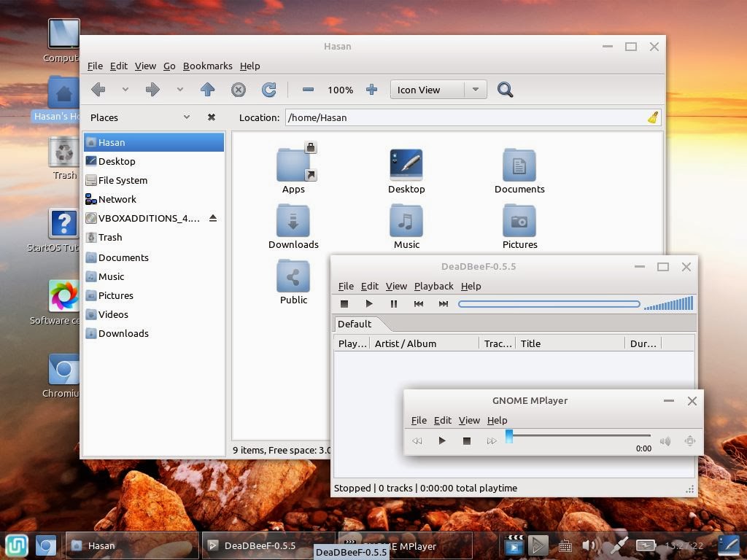Image resolution: width=747 pixels, height=560 pixels.
Task: Click GNOME MPlayer stop button
Action: click(x=467, y=441)
